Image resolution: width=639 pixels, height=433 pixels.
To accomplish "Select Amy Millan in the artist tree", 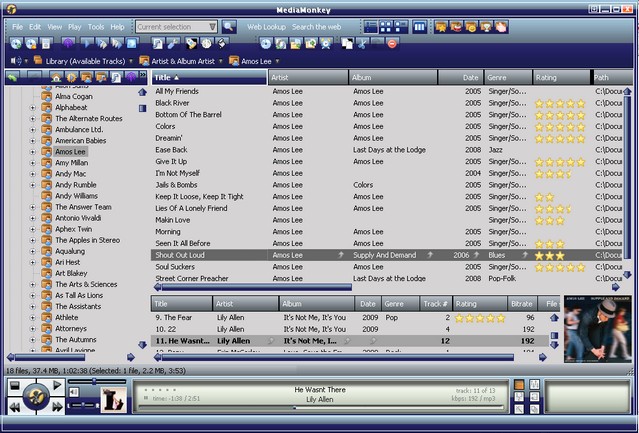I will point(71,163).
